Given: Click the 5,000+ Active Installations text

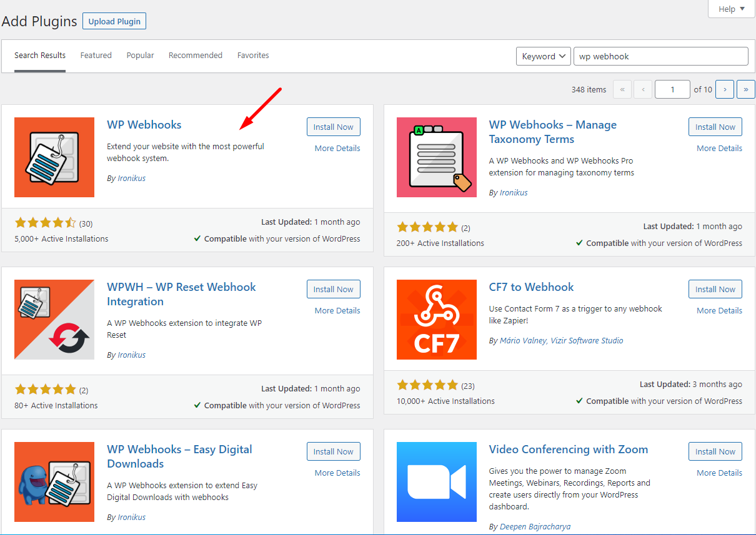Looking at the screenshot, I should [61, 239].
